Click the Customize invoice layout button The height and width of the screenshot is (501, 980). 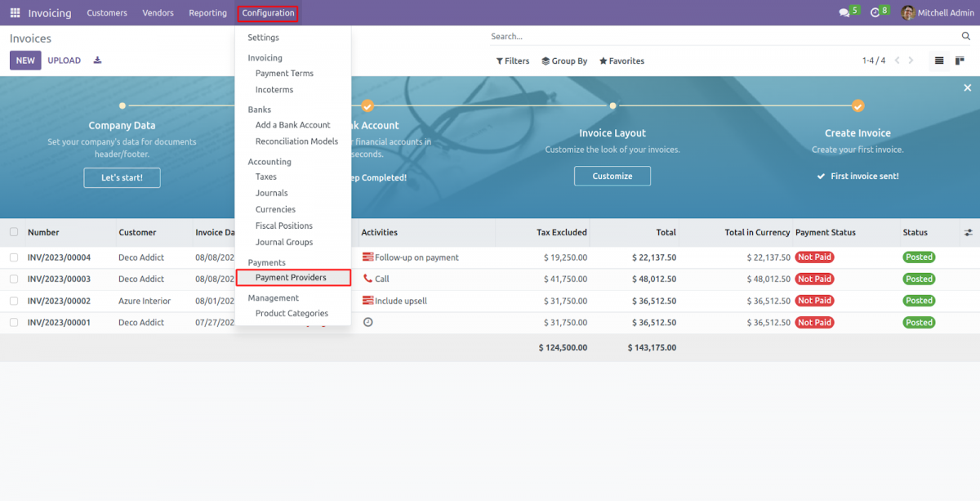pos(612,176)
